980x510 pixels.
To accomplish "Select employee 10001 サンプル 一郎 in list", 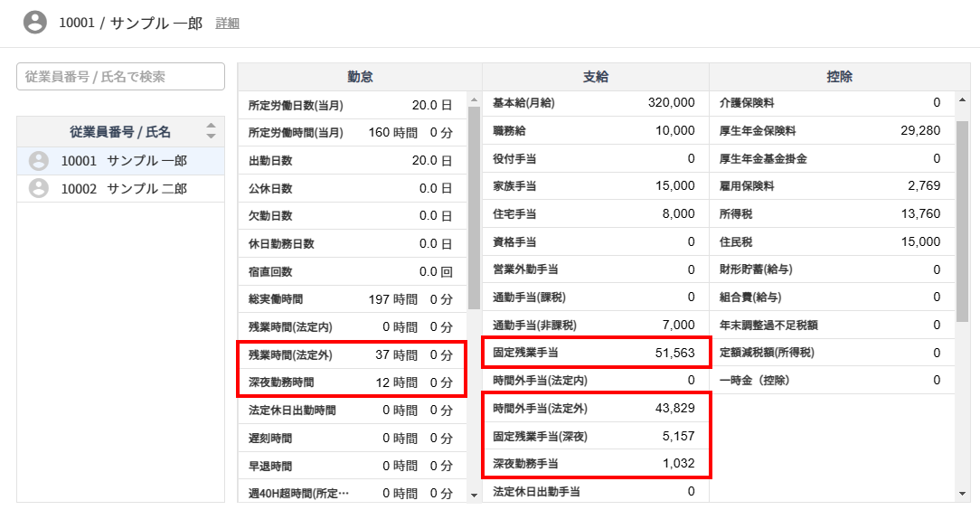I will pos(120,161).
